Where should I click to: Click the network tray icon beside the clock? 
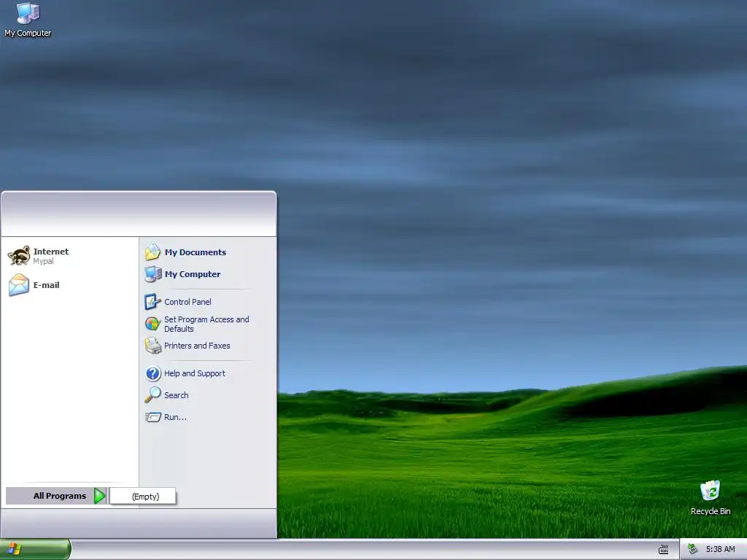pos(693,549)
